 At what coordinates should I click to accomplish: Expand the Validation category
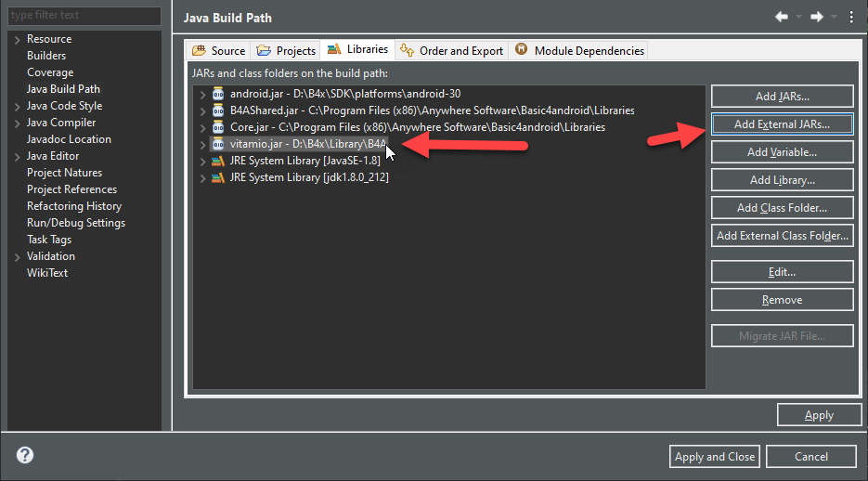pyautogui.click(x=17, y=257)
